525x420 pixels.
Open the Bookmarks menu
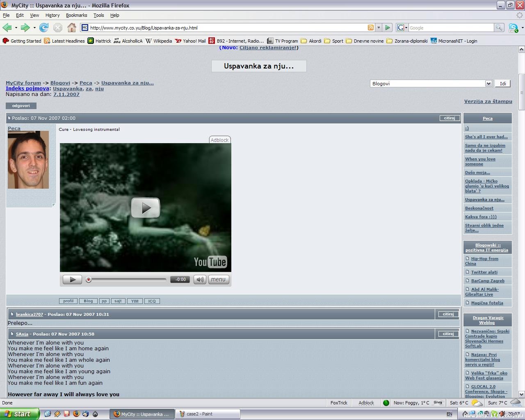pos(76,15)
